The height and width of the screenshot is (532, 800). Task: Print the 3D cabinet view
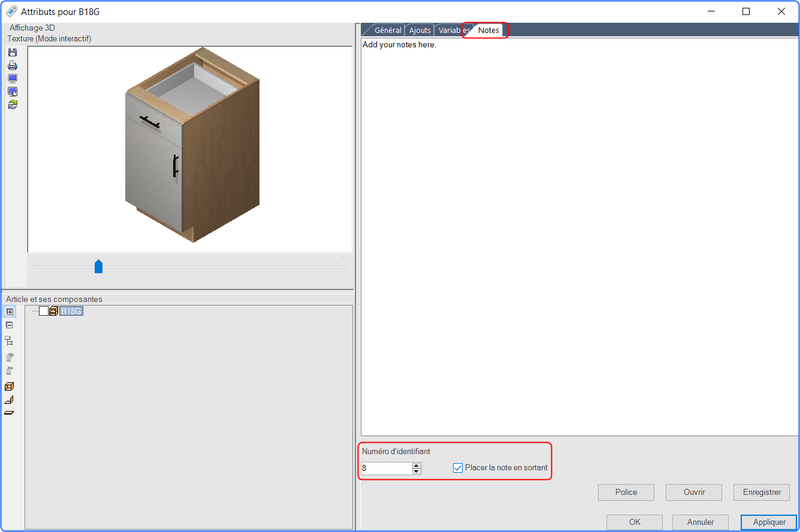(x=12, y=65)
